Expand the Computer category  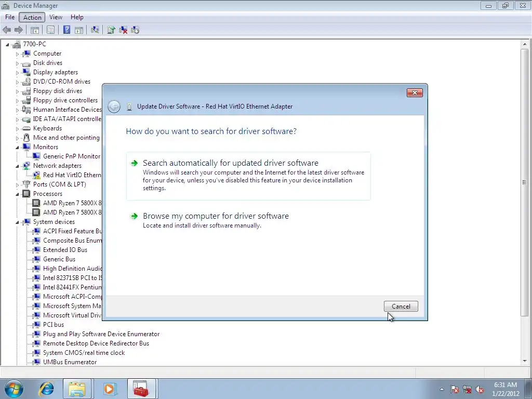click(17, 54)
